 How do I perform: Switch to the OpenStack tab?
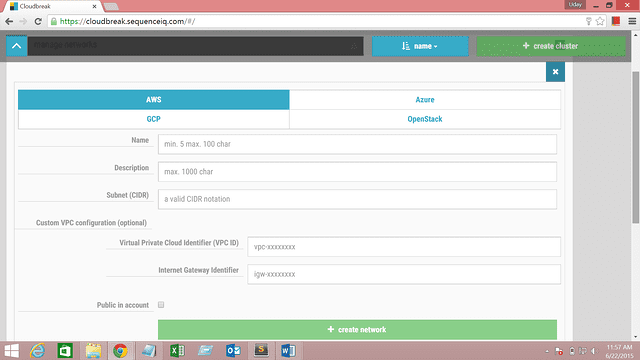(424, 119)
